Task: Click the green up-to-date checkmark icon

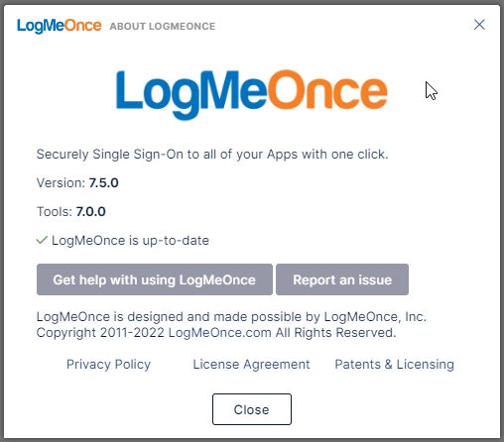Action: [x=42, y=240]
